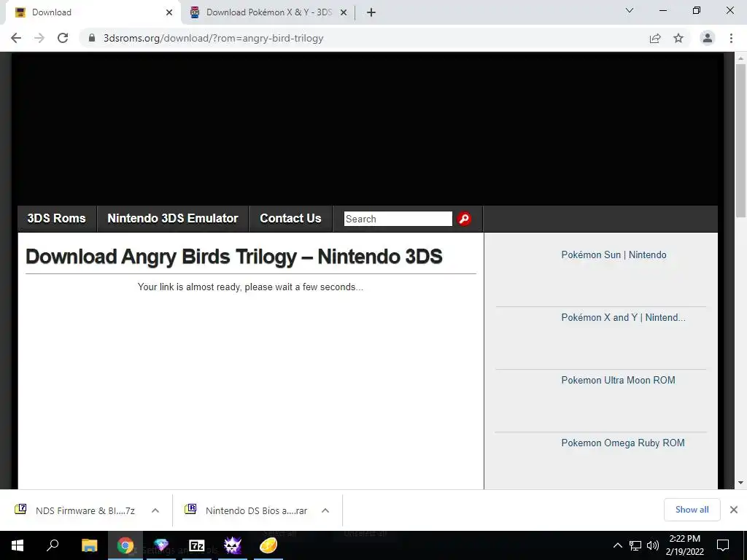Open the Contact Us page

290,219
